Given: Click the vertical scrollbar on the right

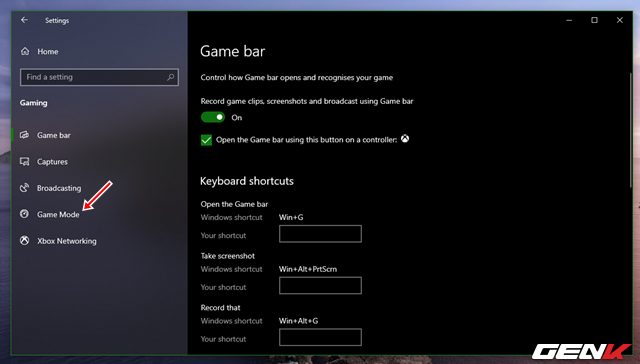Looking at the screenshot, I should (x=630, y=131).
